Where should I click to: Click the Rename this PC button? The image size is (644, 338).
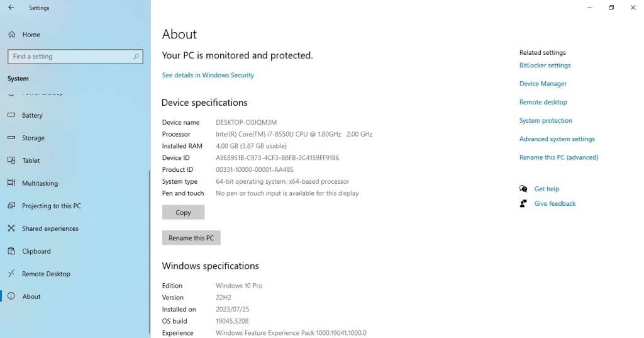point(191,238)
